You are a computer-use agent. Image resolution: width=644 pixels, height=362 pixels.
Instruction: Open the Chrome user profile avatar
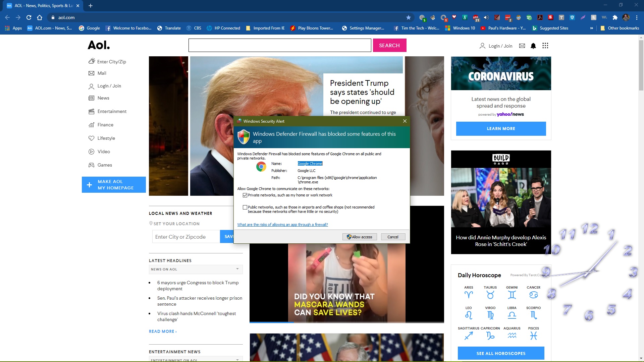626,17
